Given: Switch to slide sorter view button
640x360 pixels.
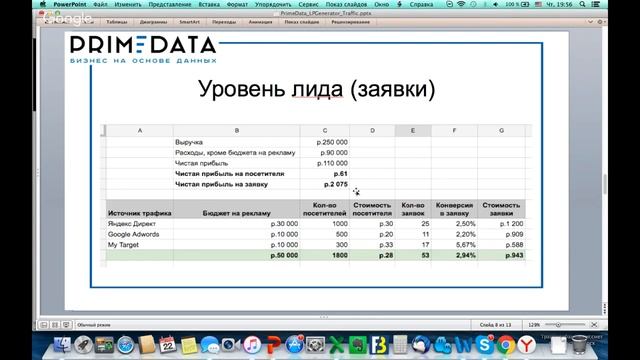Looking at the screenshot, I should coord(55,325).
